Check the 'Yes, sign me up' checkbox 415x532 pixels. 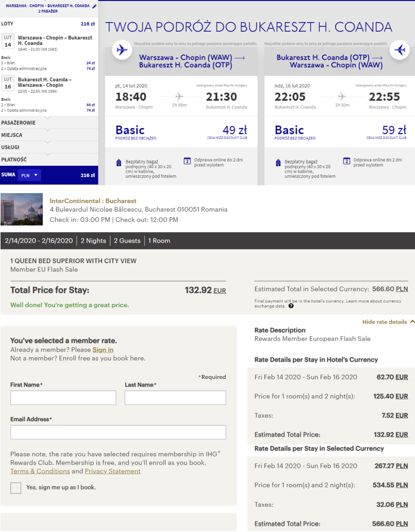16,488
